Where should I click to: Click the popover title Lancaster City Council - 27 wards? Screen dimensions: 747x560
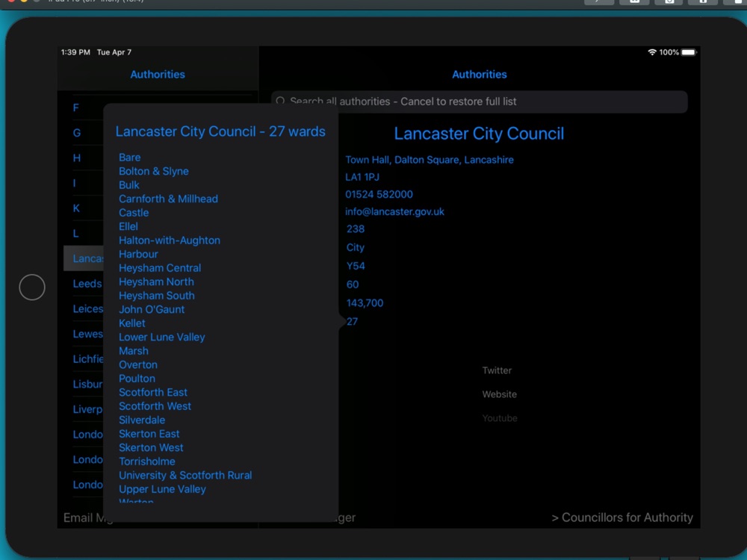click(220, 131)
